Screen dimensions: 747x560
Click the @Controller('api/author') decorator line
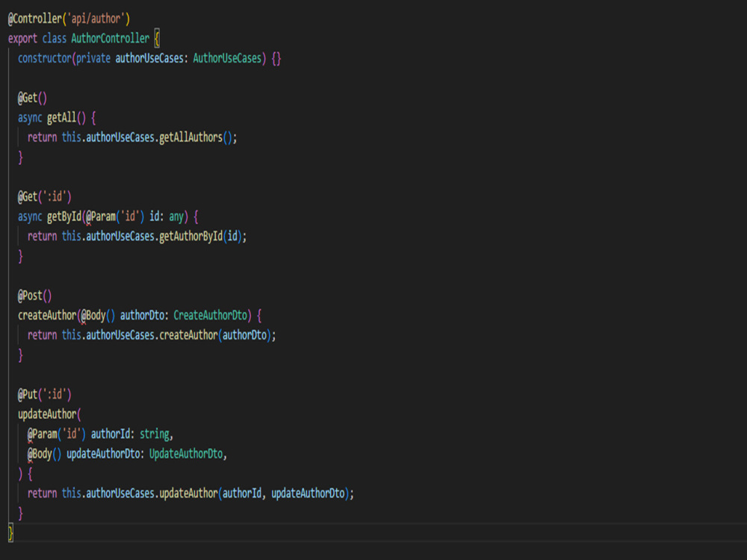69,19
